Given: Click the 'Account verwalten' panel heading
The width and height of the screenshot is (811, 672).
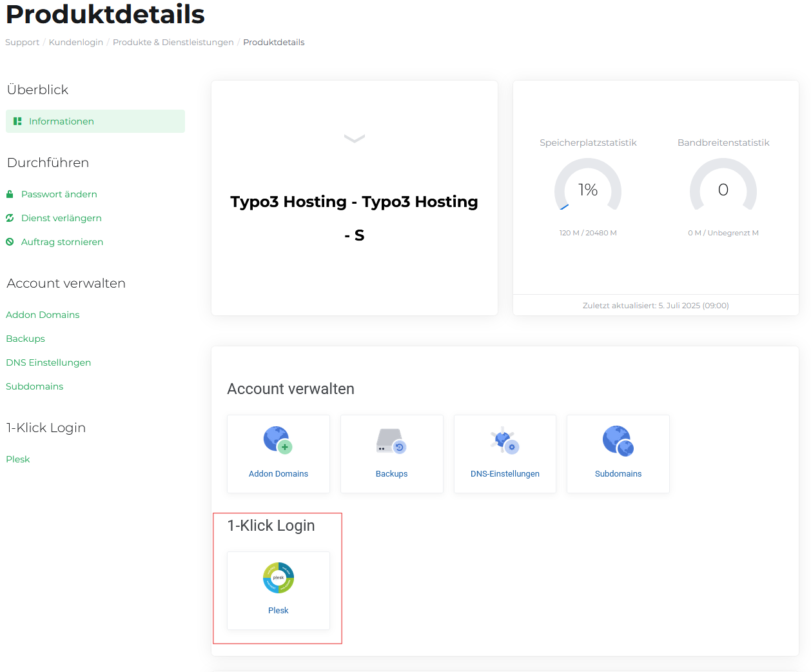Looking at the screenshot, I should 291,389.
